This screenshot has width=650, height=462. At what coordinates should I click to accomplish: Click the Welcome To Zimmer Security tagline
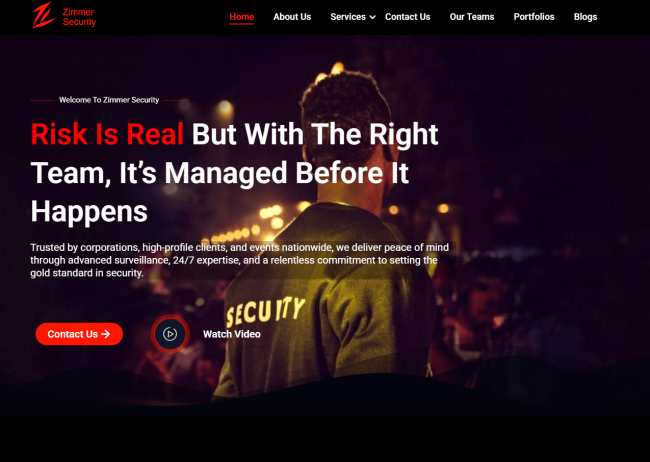pos(109,100)
